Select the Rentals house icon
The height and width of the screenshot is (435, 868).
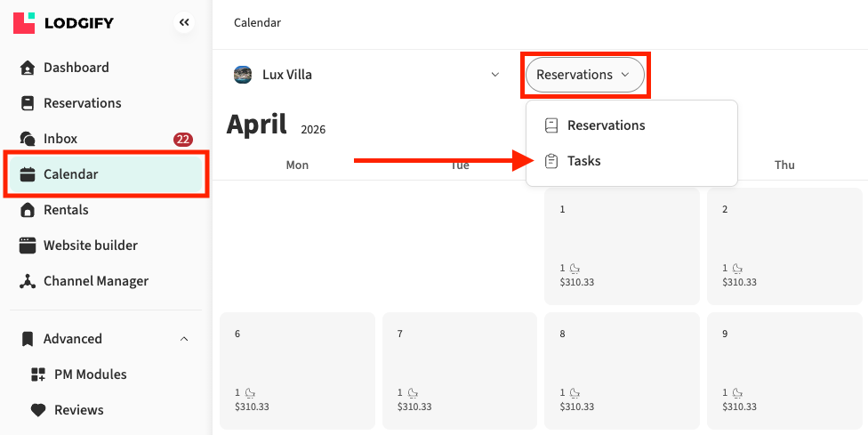(x=28, y=210)
